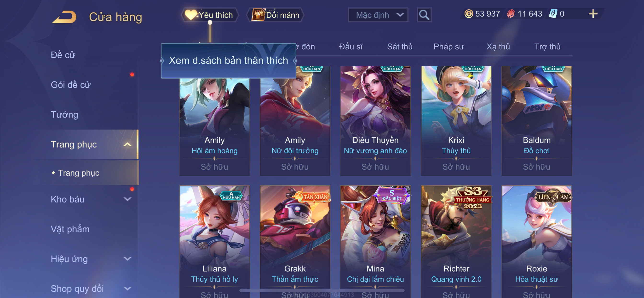Click the horizontal scroll bar at bottom
Viewport: 644px width, 298px height.
tap(322, 291)
